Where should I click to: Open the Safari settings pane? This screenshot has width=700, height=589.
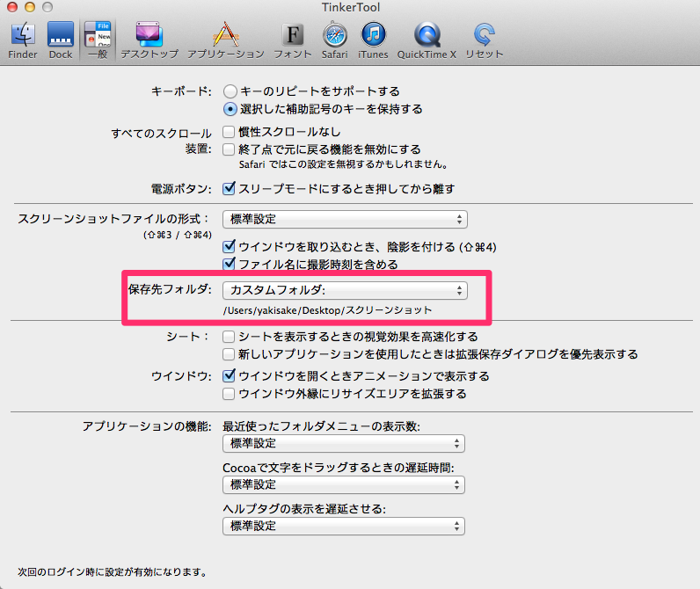click(x=335, y=40)
